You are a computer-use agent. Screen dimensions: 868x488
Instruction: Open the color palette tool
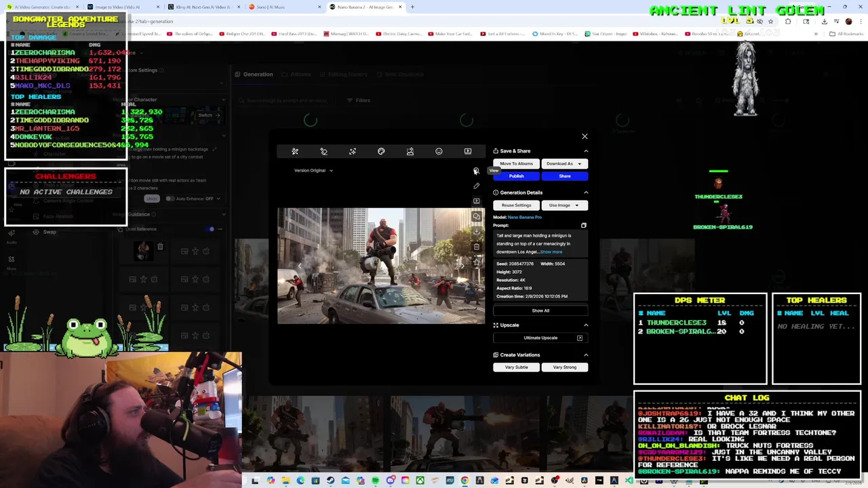[x=381, y=151]
